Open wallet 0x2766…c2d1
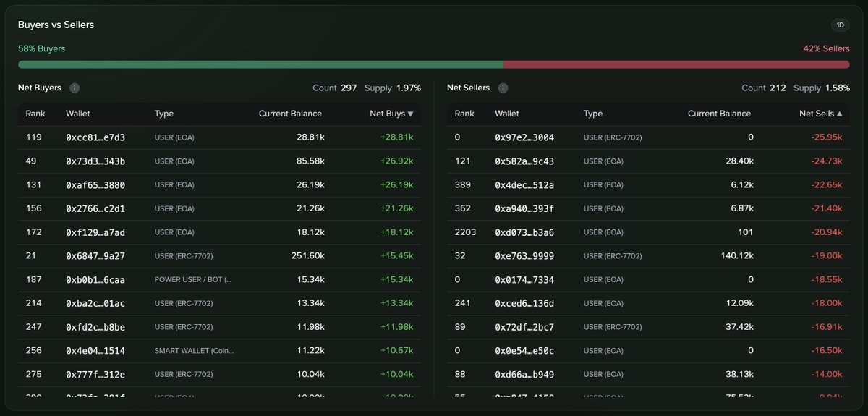 point(95,209)
